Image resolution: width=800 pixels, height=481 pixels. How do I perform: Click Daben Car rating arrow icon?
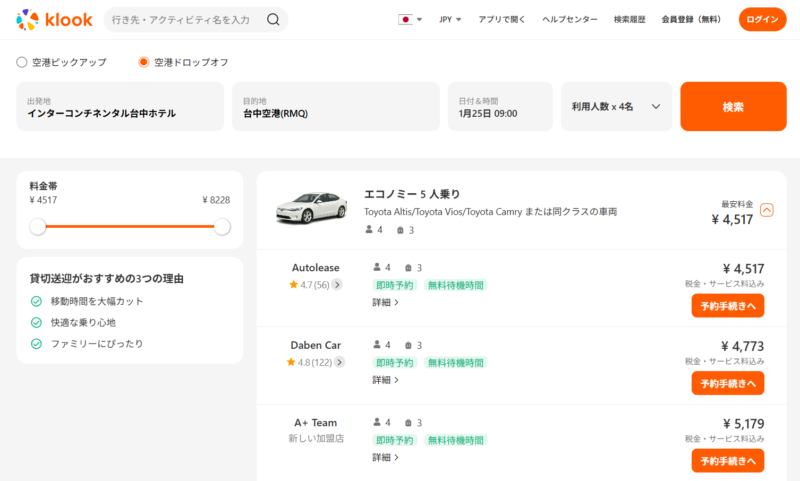tap(342, 362)
